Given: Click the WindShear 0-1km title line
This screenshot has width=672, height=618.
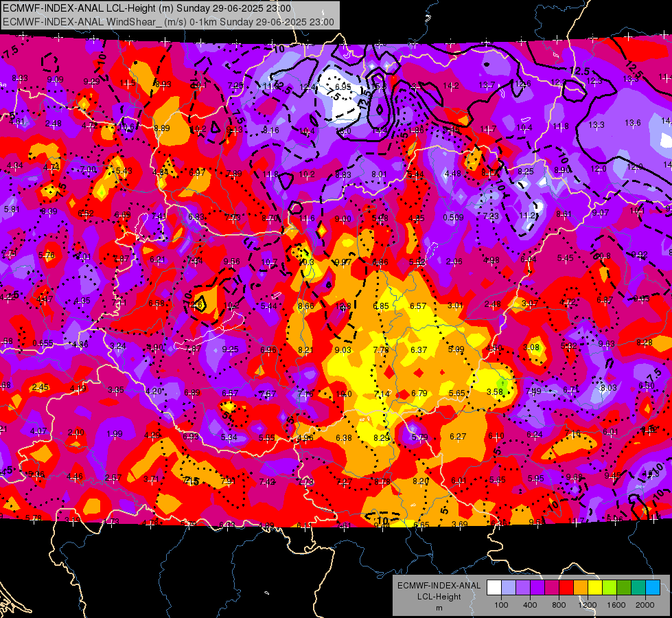Looking at the screenshot, I should [x=168, y=22].
